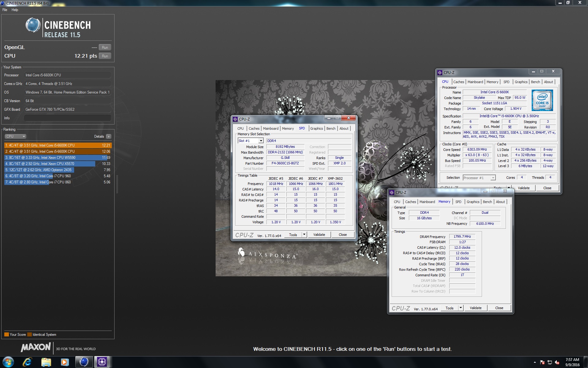Open the Help menu
The width and height of the screenshot is (588, 368).
point(15,10)
